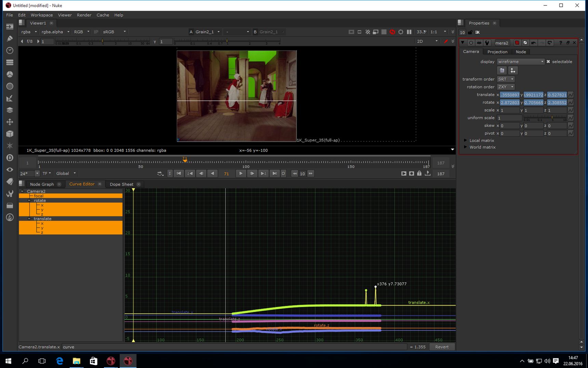The height and width of the screenshot is (368, 588).
Task: Open the File menu
Action: (10, 15)
